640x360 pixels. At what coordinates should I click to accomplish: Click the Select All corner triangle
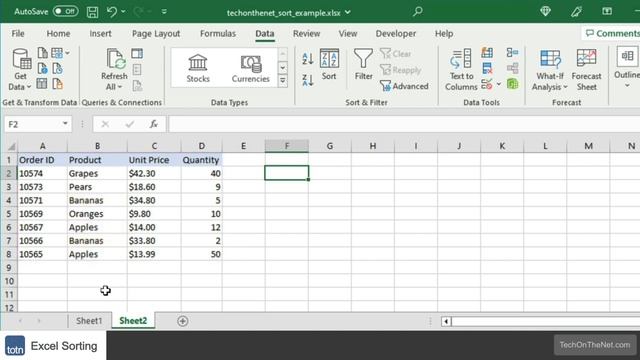(x=11, y=146)
